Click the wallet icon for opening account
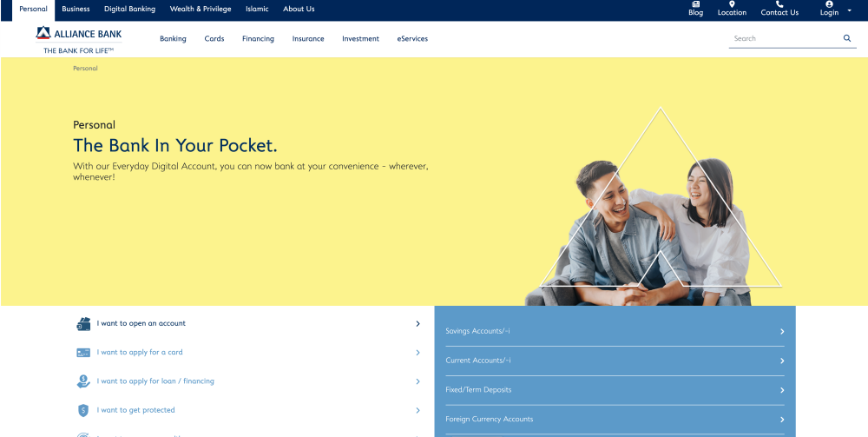 (83, 324)
